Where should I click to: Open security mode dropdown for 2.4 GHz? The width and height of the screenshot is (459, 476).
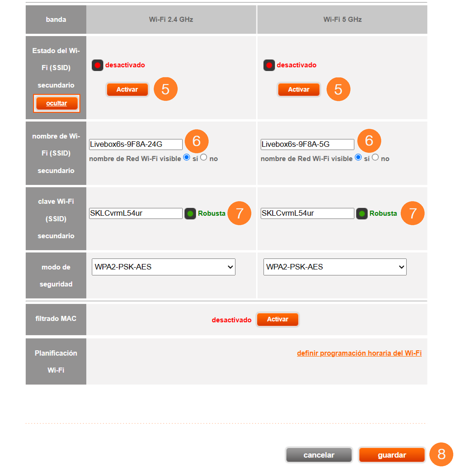point(163,267)
